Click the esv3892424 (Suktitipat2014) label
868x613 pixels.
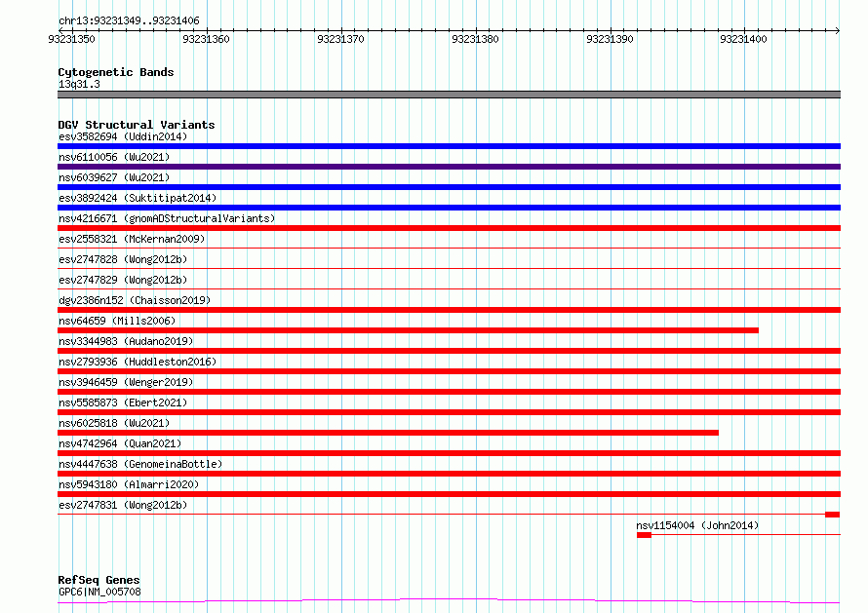click(137, 198)
